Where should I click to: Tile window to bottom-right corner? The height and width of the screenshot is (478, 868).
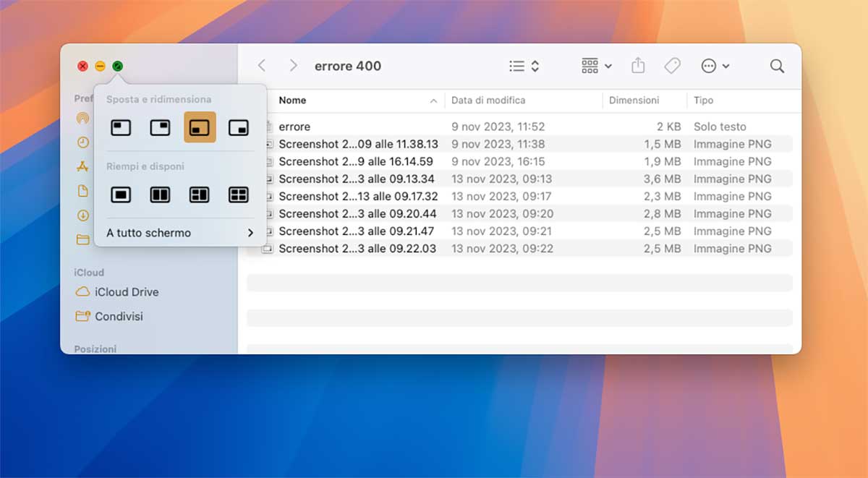click(239, 128)
